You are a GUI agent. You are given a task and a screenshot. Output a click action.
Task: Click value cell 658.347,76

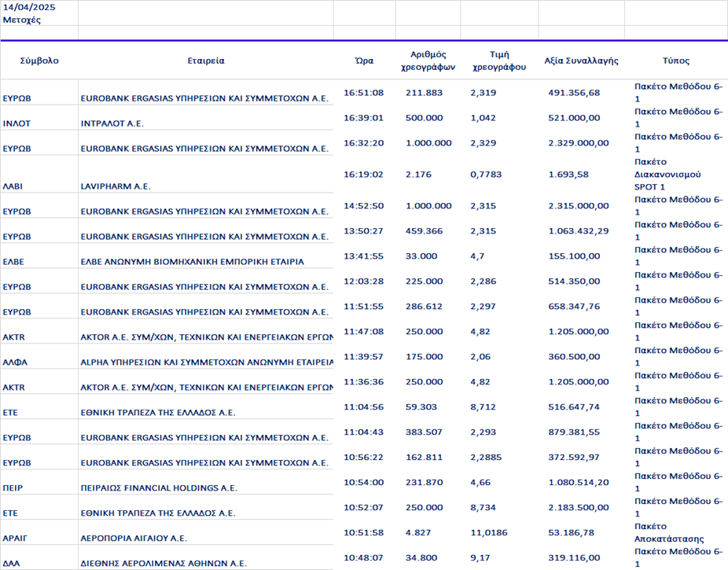[x=574, y=307]
